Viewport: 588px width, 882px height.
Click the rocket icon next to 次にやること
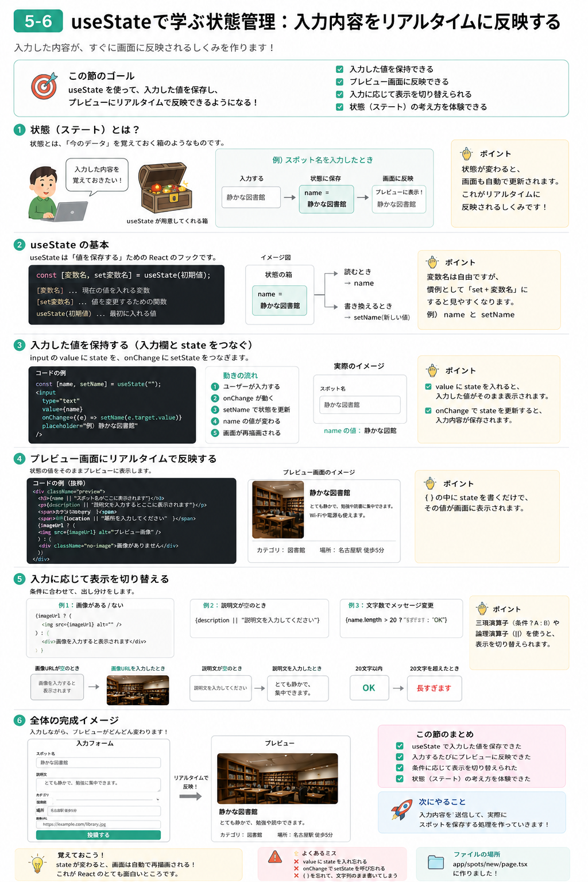coord(402,810)
